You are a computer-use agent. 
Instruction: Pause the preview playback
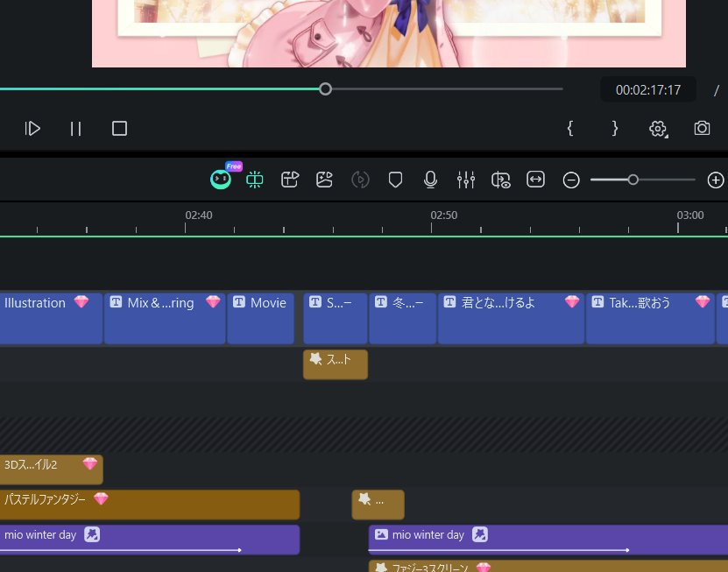coord(75,129)
